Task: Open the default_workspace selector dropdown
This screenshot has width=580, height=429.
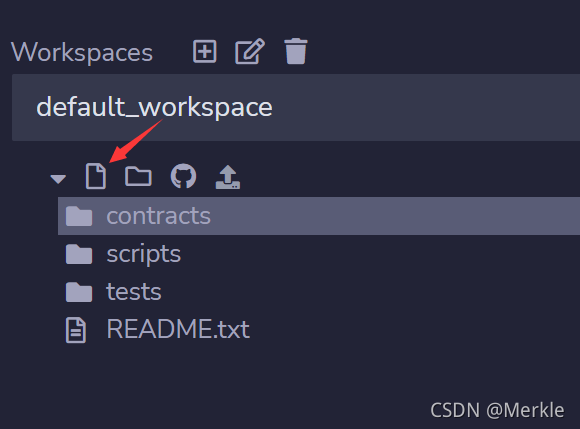Action: point(296,107)
